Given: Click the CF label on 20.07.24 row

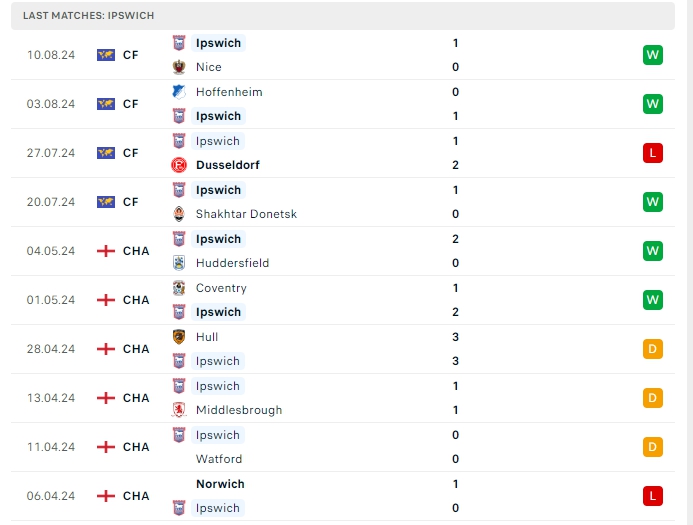Looking at the screenshot, I should [x=131, y=202].
